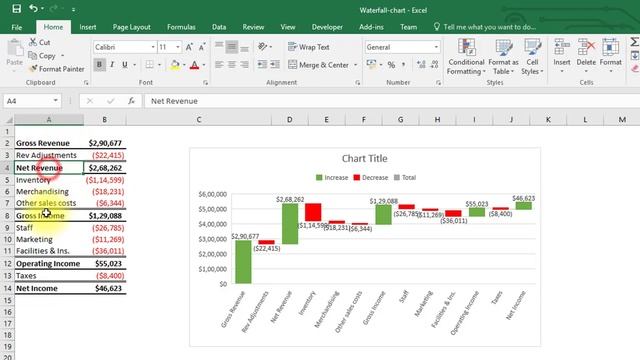
Task: Switch to the Formulas tab
Action: 181,27
